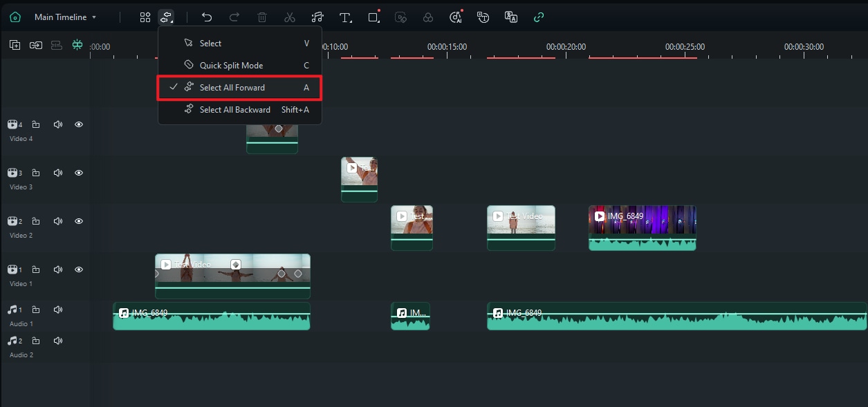Mute the Audio 2 track

tap(58, 341)
